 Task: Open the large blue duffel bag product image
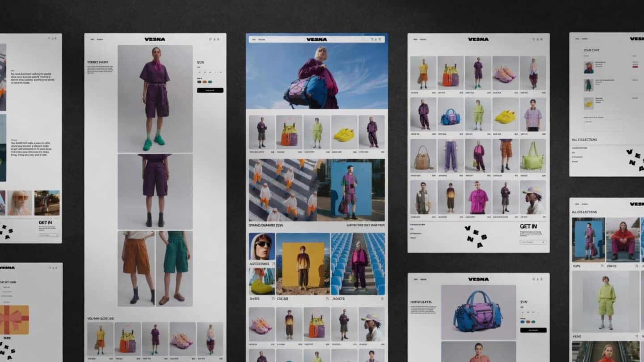478,312
